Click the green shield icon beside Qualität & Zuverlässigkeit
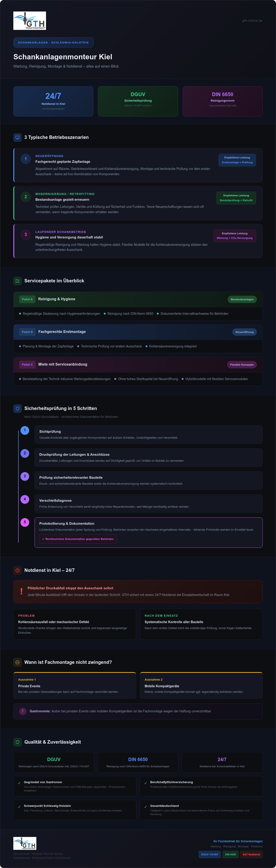The image size is (276, 868). [x=17, y=742]
